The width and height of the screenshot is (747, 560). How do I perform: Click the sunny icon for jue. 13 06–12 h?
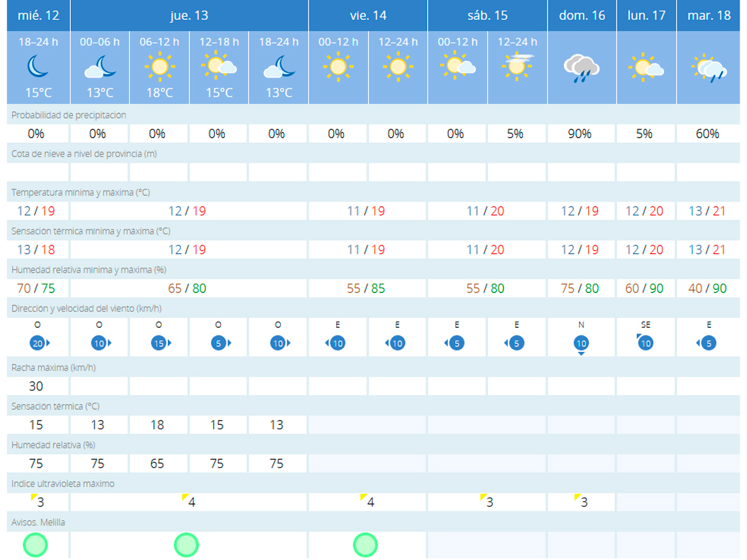tap(159, 67)
